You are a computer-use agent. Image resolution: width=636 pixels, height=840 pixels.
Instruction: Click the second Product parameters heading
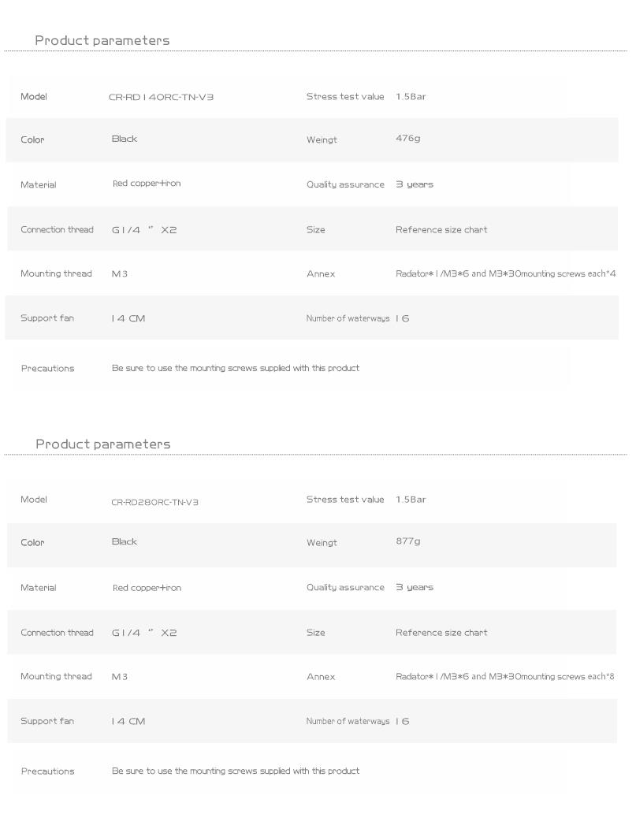tap(103, 444)
